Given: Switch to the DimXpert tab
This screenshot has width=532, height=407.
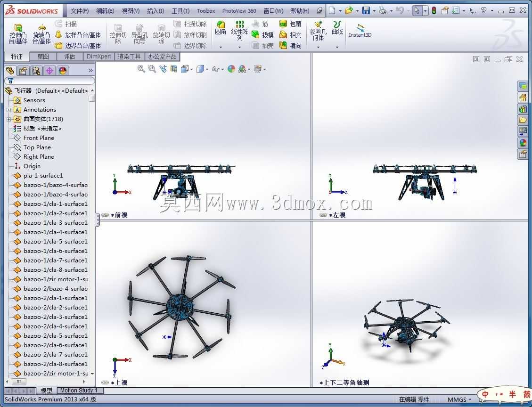Looking at the screenshot, I should 99,57.
